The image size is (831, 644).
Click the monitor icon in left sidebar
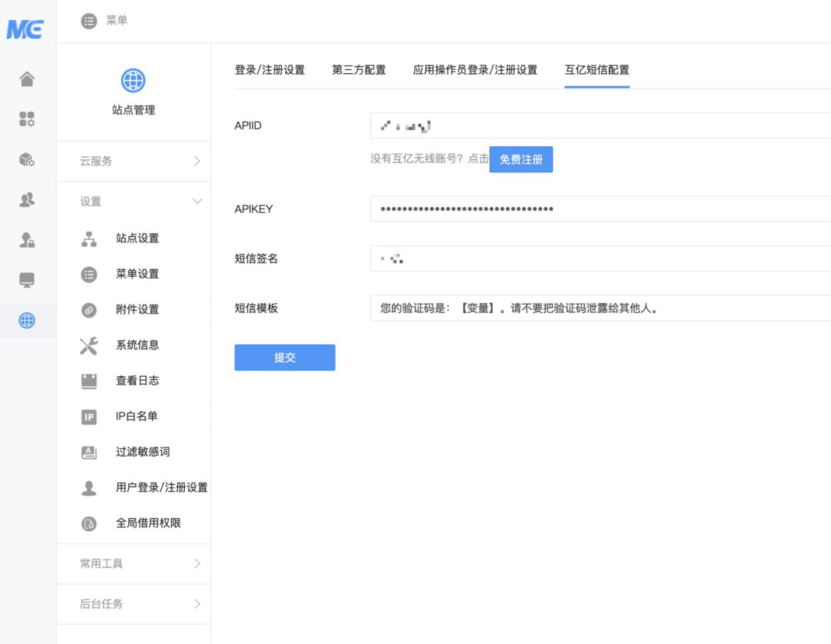[27, 280]
